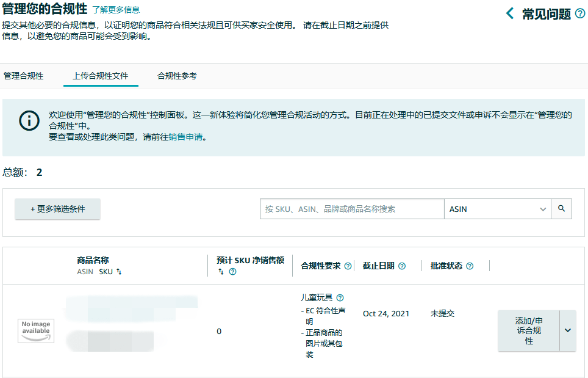Click the help icon beside 截止日期 column

(401, 265)
